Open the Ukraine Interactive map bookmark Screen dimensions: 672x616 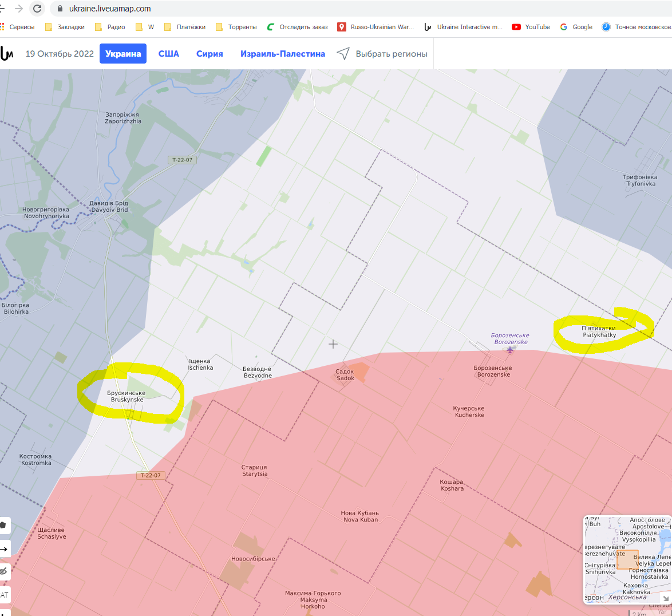(x=463, y=26)
